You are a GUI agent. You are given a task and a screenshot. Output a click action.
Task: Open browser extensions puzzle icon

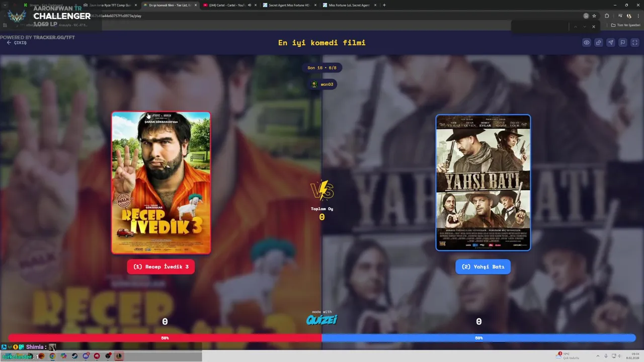607,16
